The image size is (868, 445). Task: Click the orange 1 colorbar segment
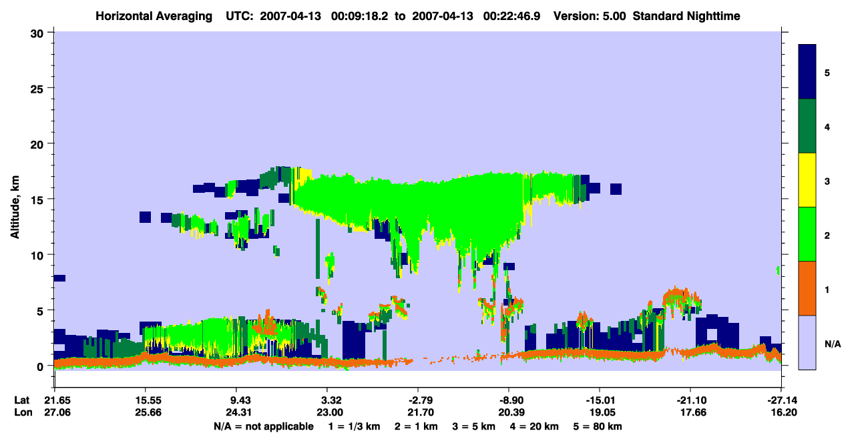point(808,288)
